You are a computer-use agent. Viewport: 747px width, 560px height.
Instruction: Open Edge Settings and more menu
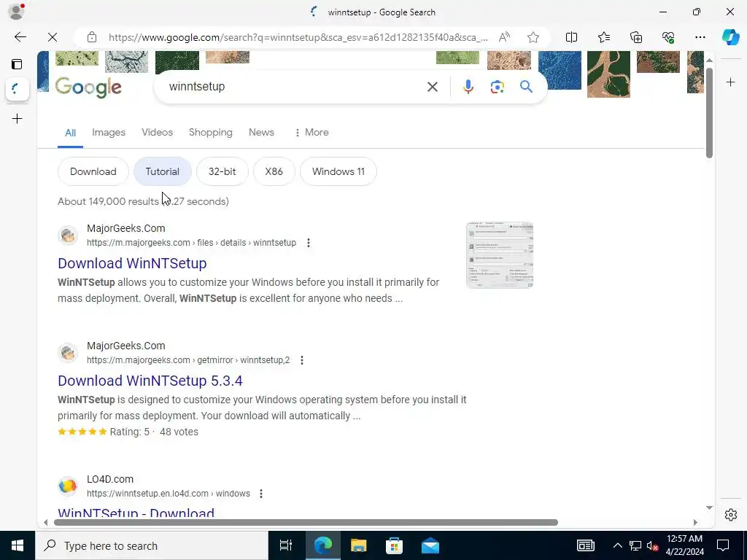pyautogui.click(x=700, y=37)
